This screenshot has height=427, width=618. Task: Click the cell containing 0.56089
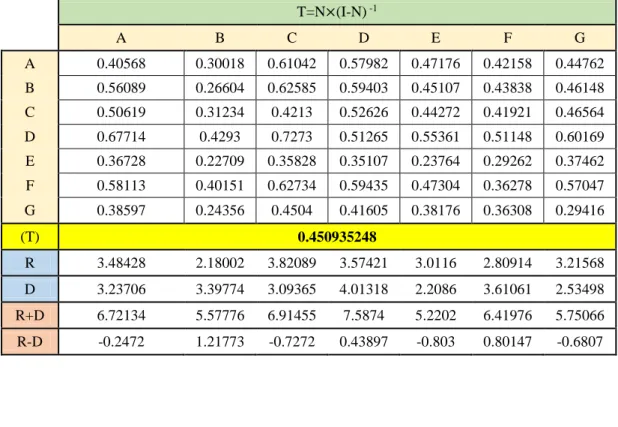click(121, 88)
